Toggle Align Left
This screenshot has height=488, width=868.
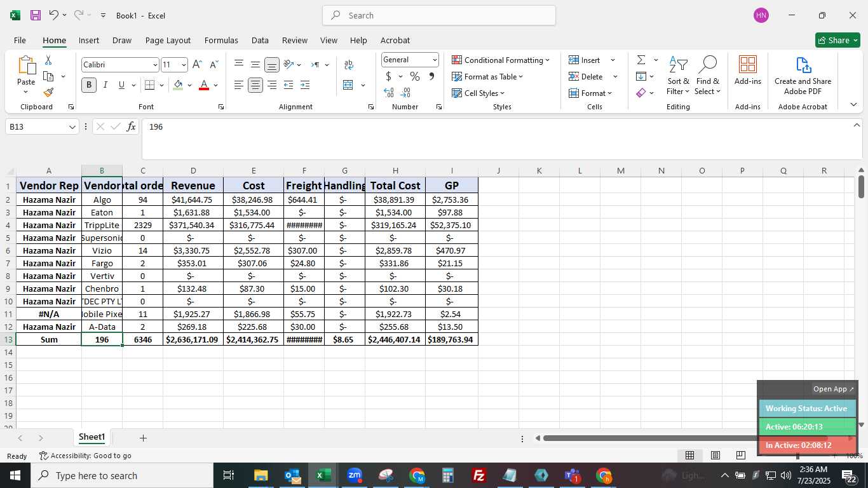pyautogui.click(x=239, y=85)
